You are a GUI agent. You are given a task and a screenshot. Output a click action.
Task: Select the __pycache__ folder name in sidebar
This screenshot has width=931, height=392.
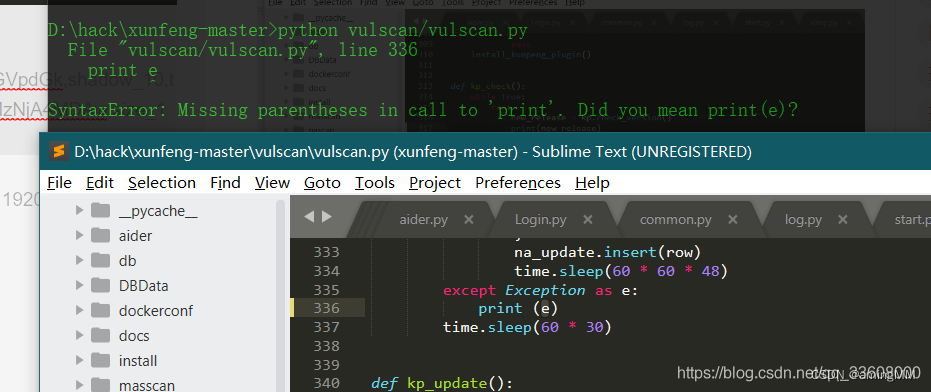pyautogui.click(x=158, y=211)
